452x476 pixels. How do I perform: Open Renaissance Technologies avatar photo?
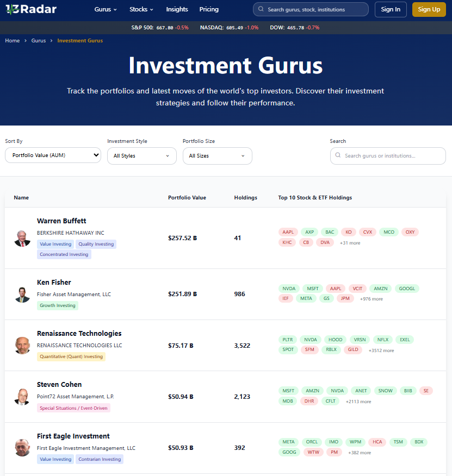pyautogui.click(x=22, y=346)
